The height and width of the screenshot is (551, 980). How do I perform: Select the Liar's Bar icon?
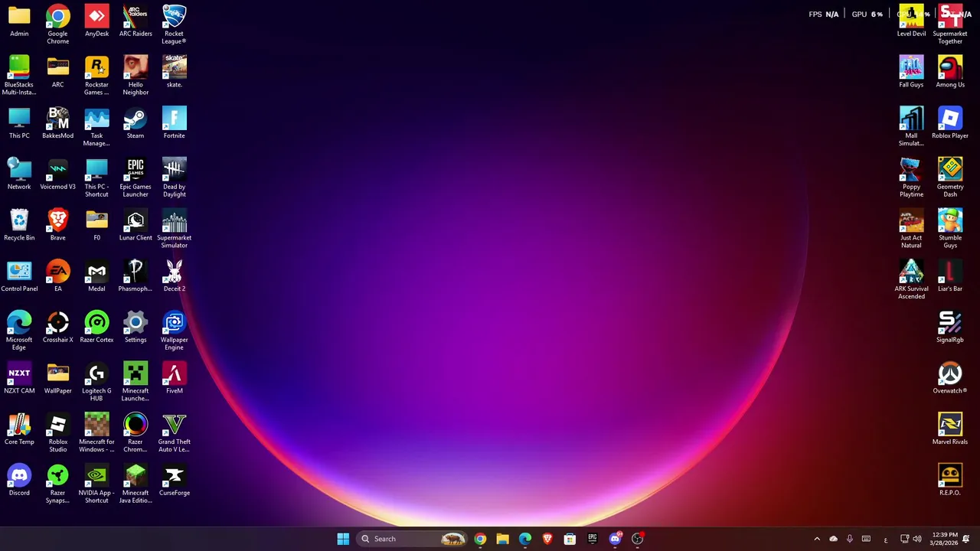click(950, 272)
